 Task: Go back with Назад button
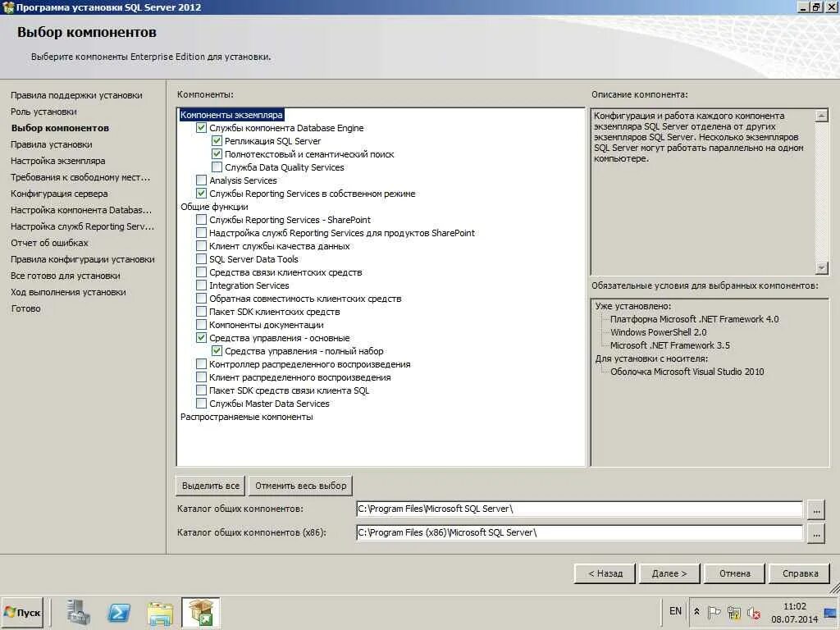click(x=605, y=573)
